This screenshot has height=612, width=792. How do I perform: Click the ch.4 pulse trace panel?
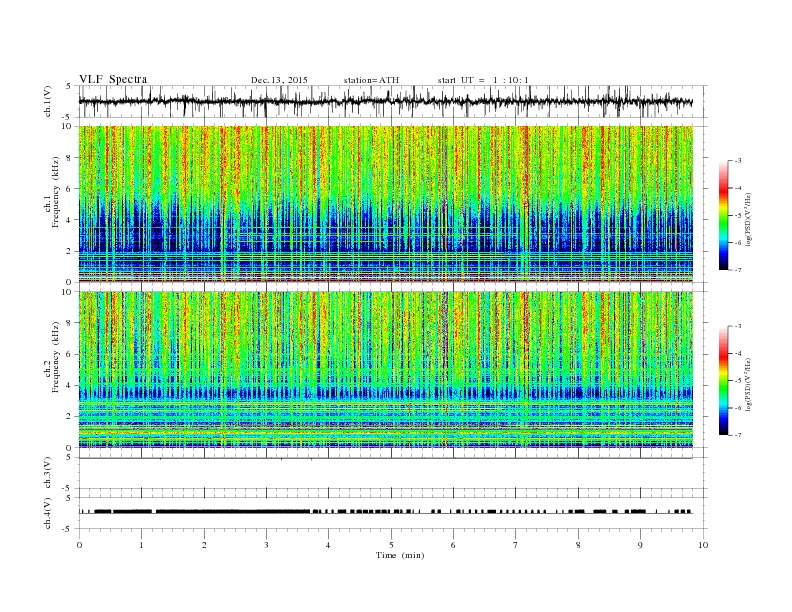[393, 513]
